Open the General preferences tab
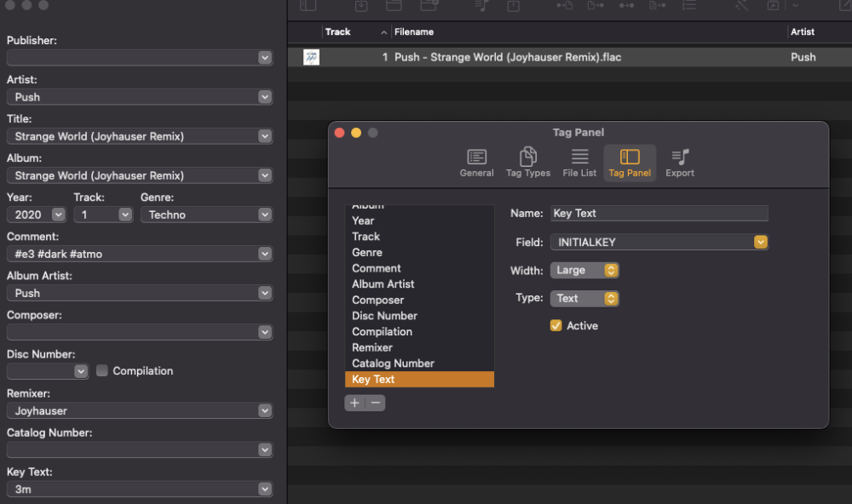Screen dimensions: 852x504 476,163
